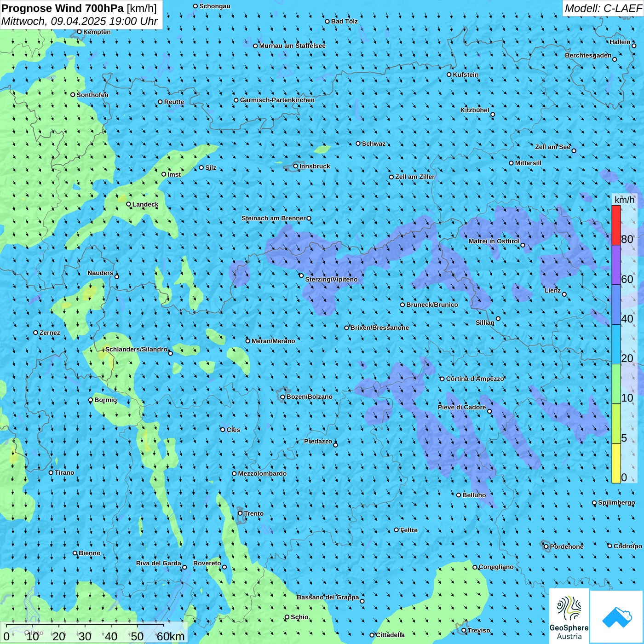
Task: Click the Trento city marker
Action: 240,513
